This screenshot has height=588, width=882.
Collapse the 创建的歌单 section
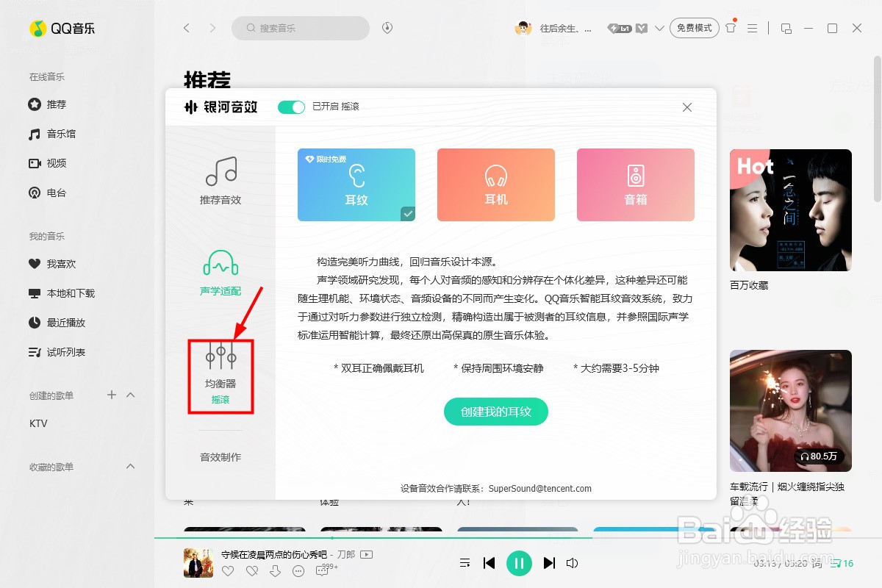pyautogui.click(x=131, y=395)
